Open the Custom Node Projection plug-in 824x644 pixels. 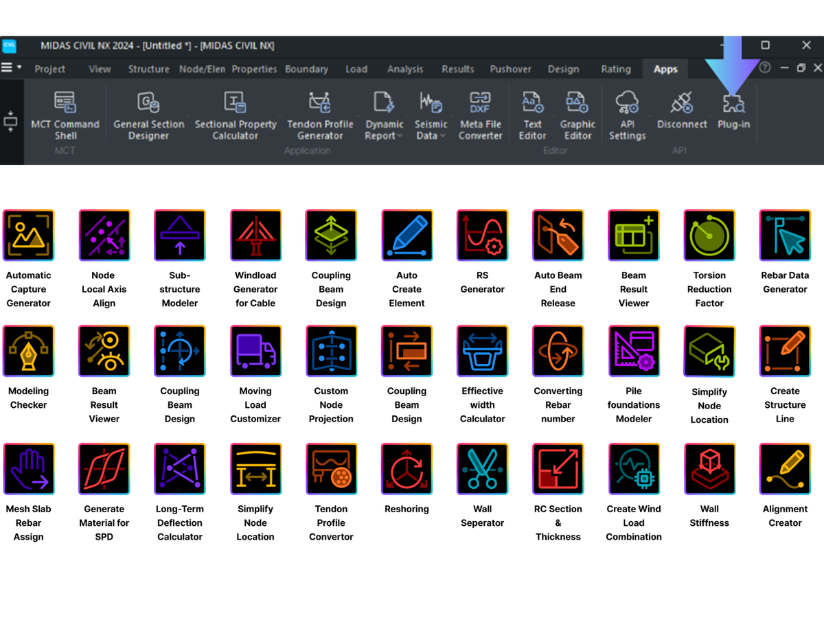[x=331, y=351]
